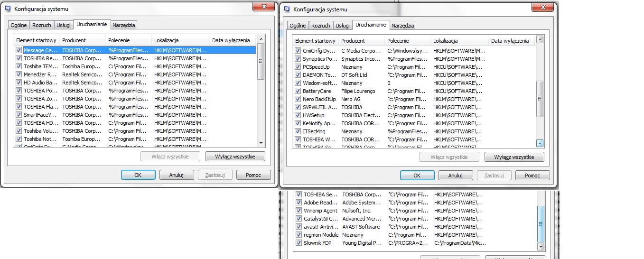Uncheck the SmartFaceV entry in the left list
Screen dimensions: 644x259
click(x=19, y=115)
